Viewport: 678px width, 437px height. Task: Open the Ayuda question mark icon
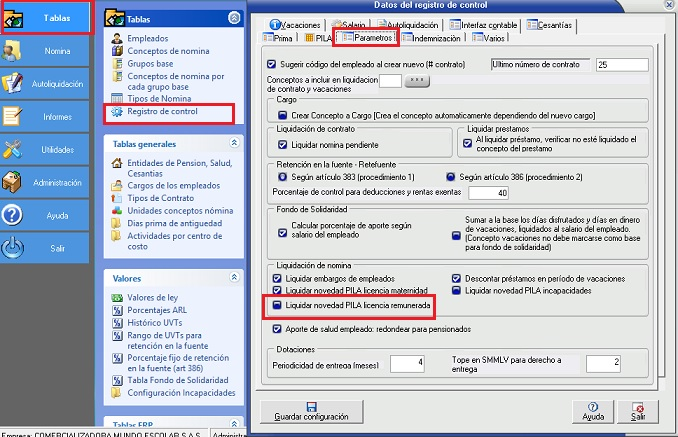(14, 215)
